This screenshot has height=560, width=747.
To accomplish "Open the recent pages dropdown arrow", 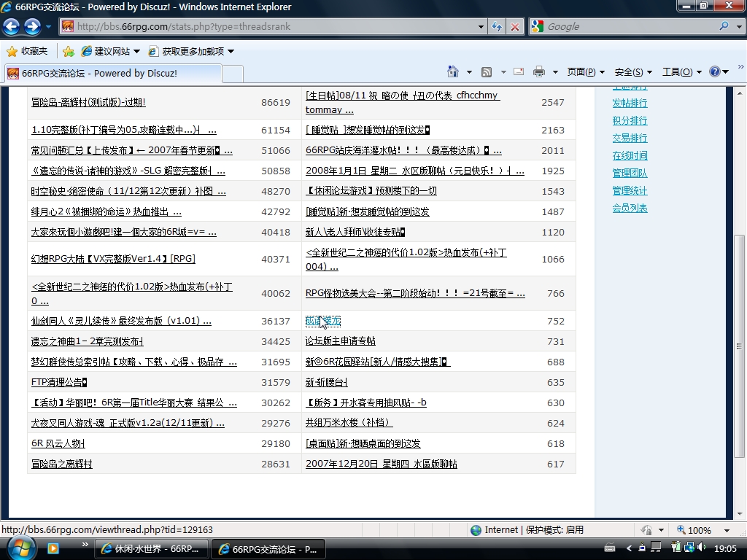I will coord(48,27).
